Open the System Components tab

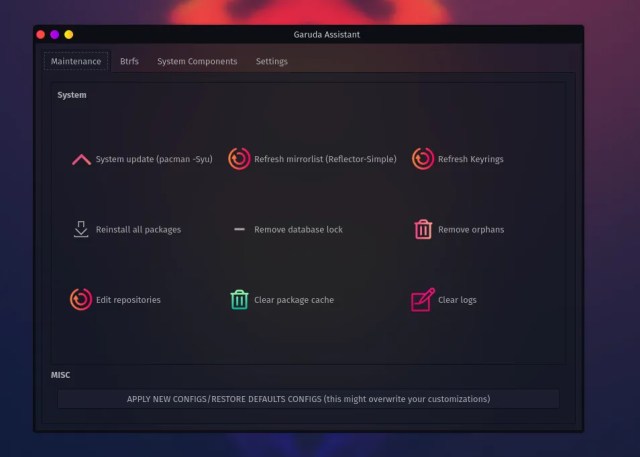[x=197, y=61]
